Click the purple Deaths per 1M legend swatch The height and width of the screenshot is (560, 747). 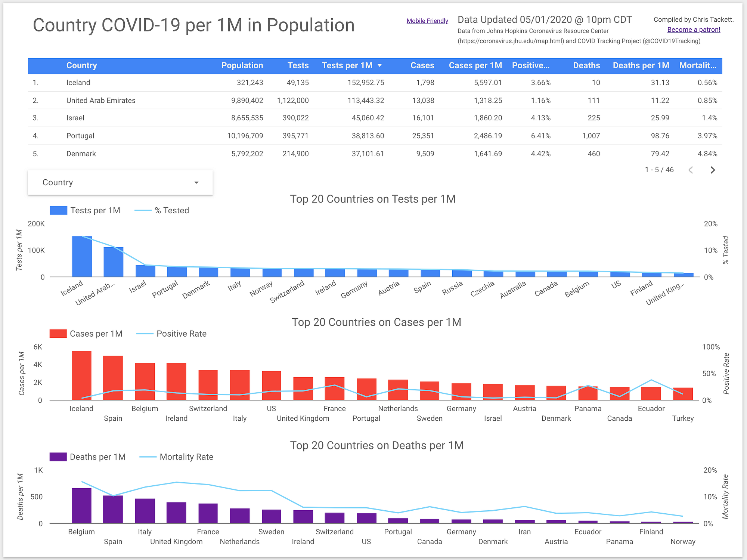pyautogui.click(x=58, y=457)
